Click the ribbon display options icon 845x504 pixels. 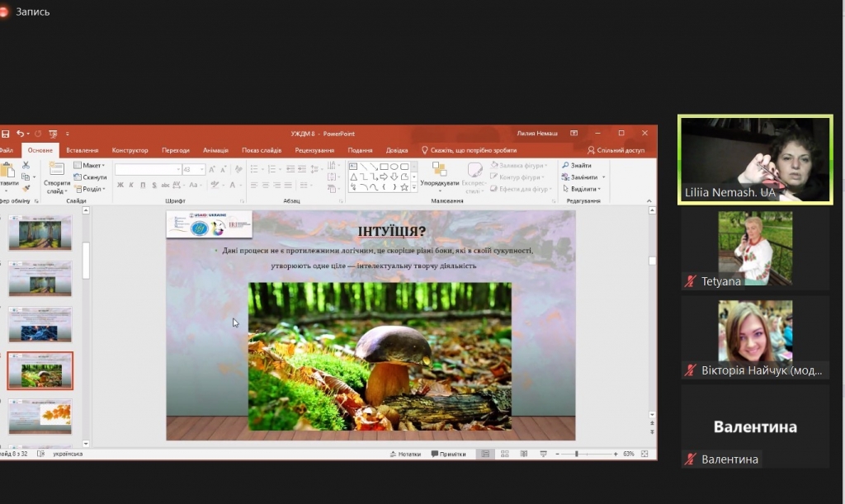pyautogui.click(x=574, y=133)
